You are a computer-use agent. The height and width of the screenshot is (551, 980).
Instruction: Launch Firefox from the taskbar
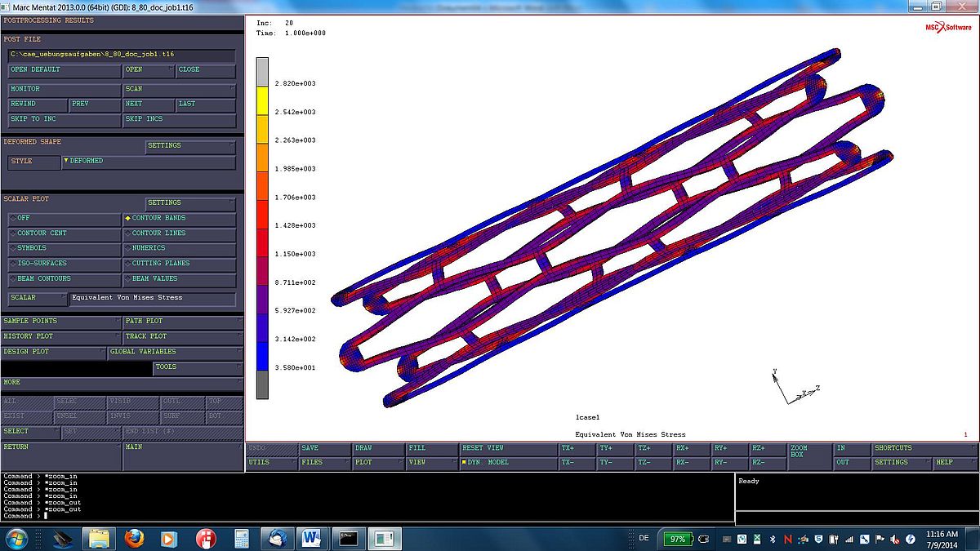[x=133, y=539]
